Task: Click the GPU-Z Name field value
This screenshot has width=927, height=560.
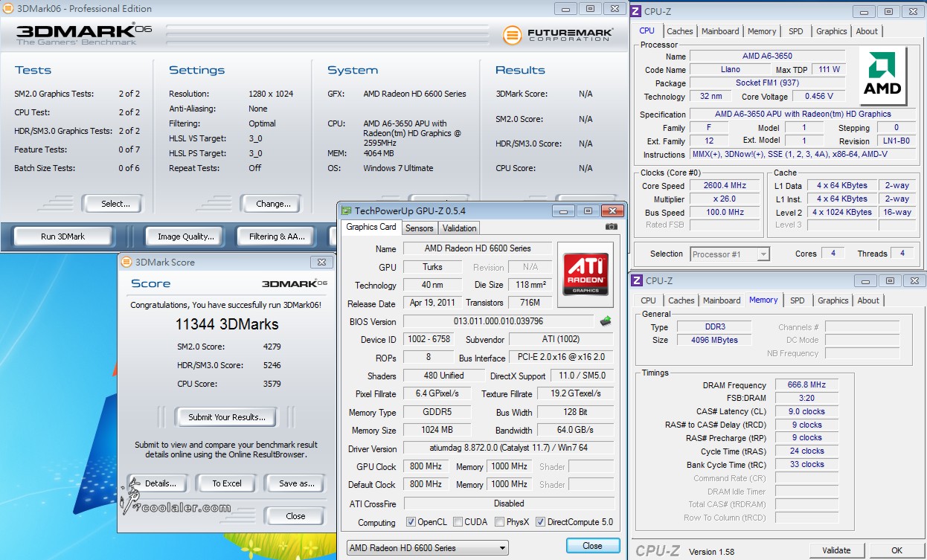Action: pos(478,248)
